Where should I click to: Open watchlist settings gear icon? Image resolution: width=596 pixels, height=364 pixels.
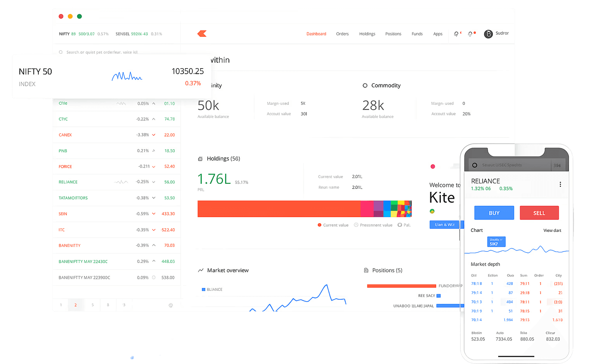point(171,305)
